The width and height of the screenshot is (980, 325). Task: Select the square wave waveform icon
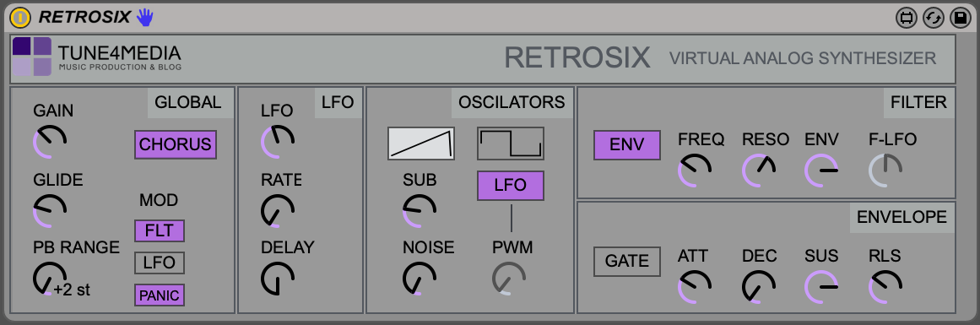click(x=511, y=144)
